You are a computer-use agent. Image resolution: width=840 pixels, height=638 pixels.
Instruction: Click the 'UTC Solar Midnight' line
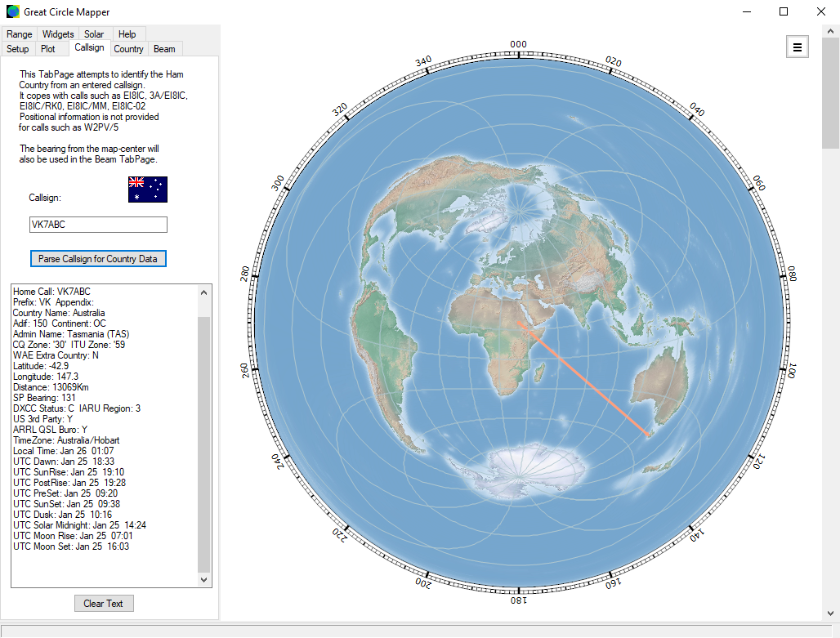[x=79, y=525]
